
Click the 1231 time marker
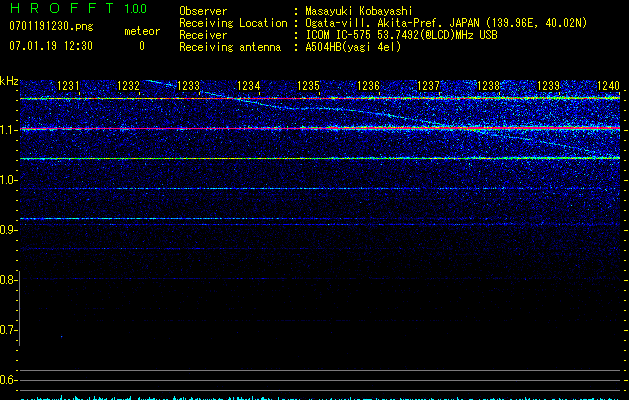[x=68, y=87]
